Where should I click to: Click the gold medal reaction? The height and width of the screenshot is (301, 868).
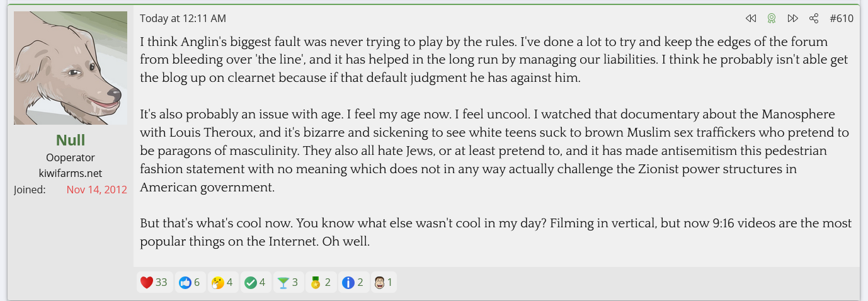coord(321,283)
